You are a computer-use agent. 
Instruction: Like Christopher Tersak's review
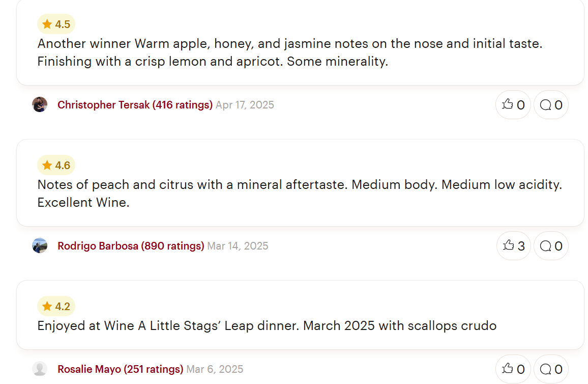coord(513,105)
